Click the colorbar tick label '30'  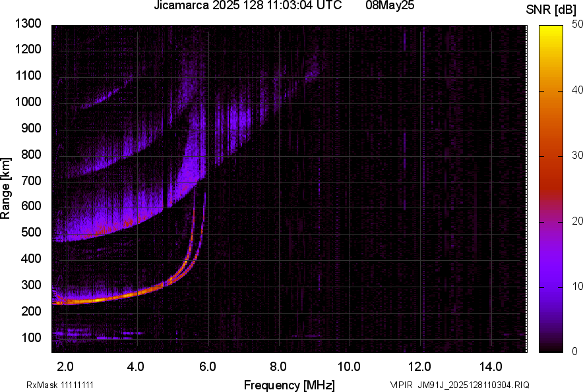coord(576,155)
